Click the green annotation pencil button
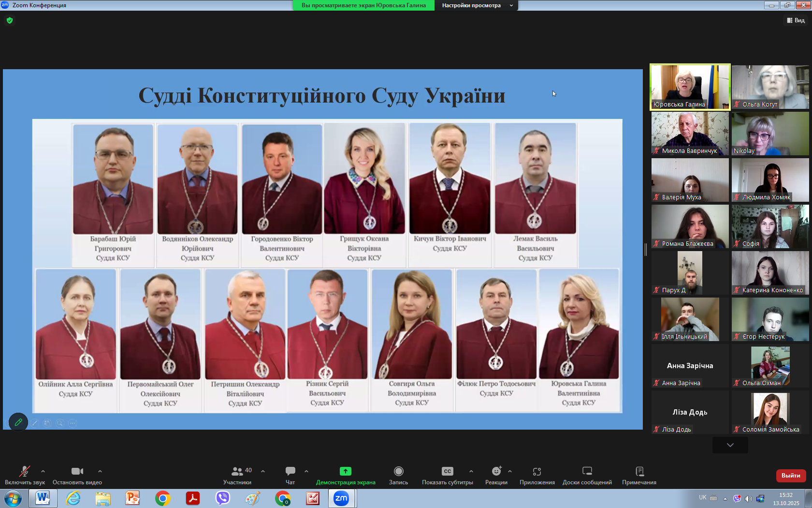The image size is (812, 508). [18, 422]
